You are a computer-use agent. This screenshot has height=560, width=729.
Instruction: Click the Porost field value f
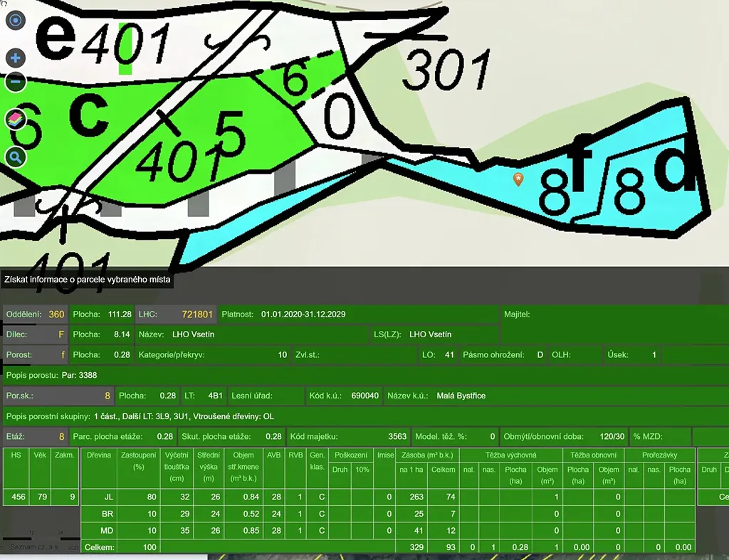click(61, 354)
